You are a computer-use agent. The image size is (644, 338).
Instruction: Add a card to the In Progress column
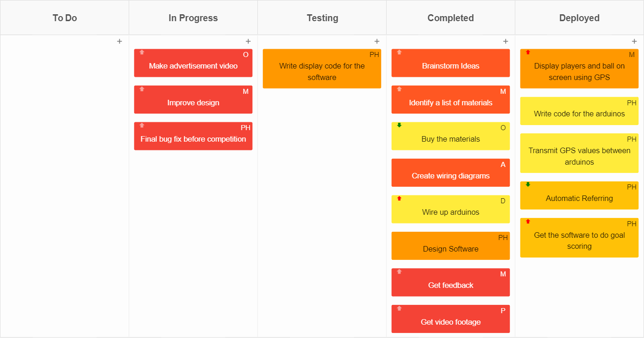point(248,41)
